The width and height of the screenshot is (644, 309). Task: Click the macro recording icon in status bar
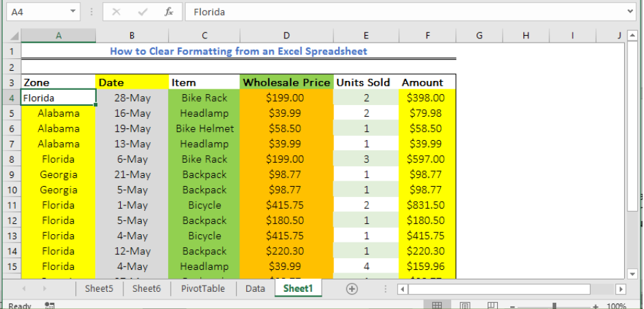(49, 306)
